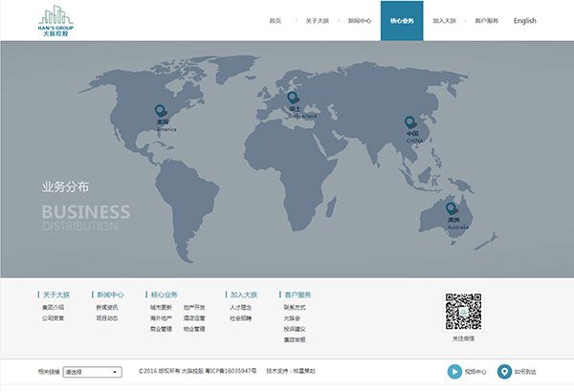Viewport: 574px width, 392px height.
Task: Open the 客户服务 top menu item
Action: [487, 21]
